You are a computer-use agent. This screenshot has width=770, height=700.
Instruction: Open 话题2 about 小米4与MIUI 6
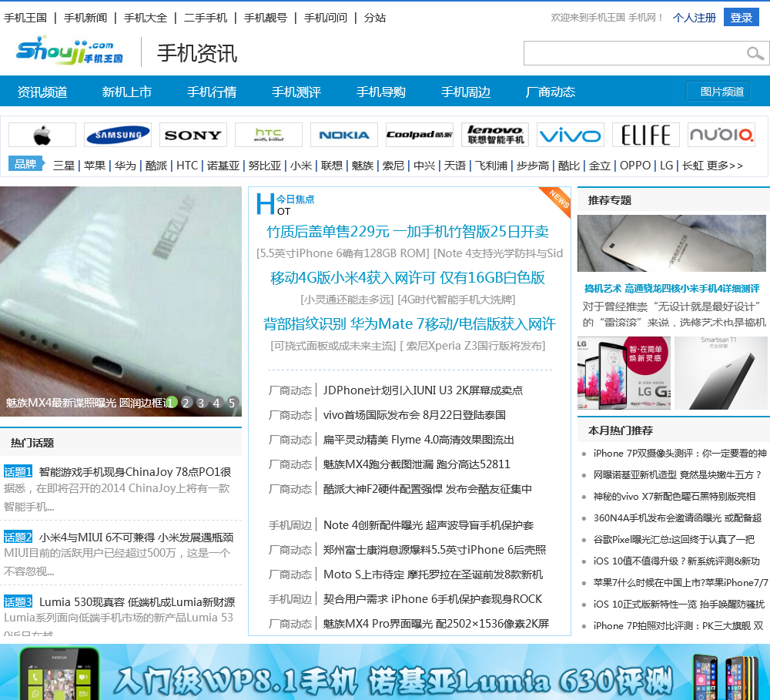point(136,537)
